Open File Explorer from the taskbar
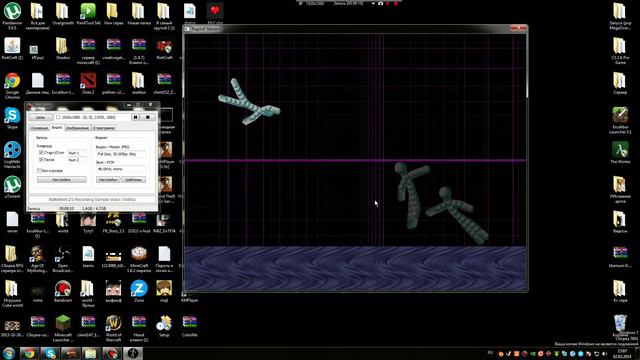640x360 pixels. (x=91, y=353)
